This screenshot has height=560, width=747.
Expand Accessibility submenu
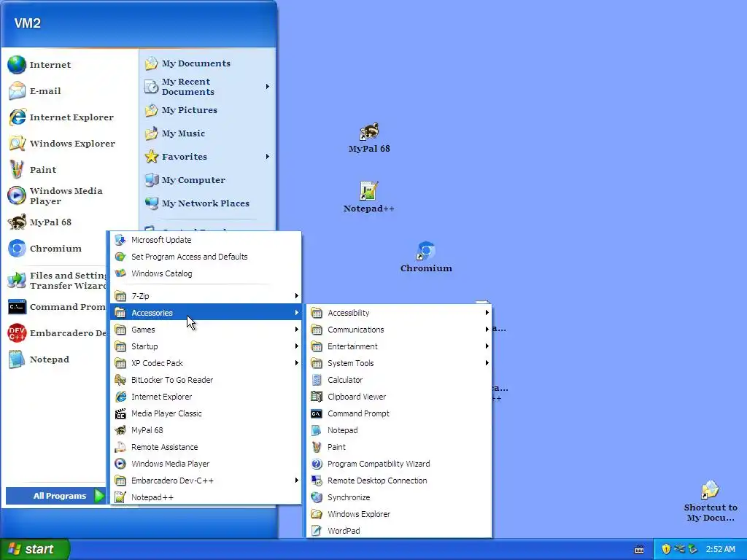coord(398,313)
